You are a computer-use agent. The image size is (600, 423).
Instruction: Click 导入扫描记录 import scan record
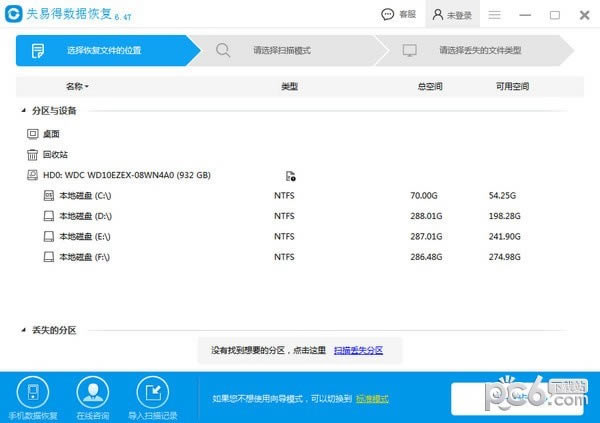tap(153, 397)
